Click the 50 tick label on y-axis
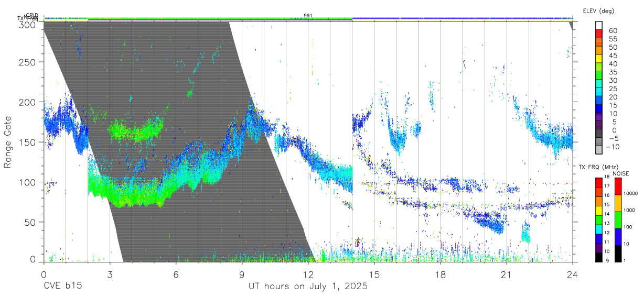This screenshot has width=644, height=297. (30, 222)
